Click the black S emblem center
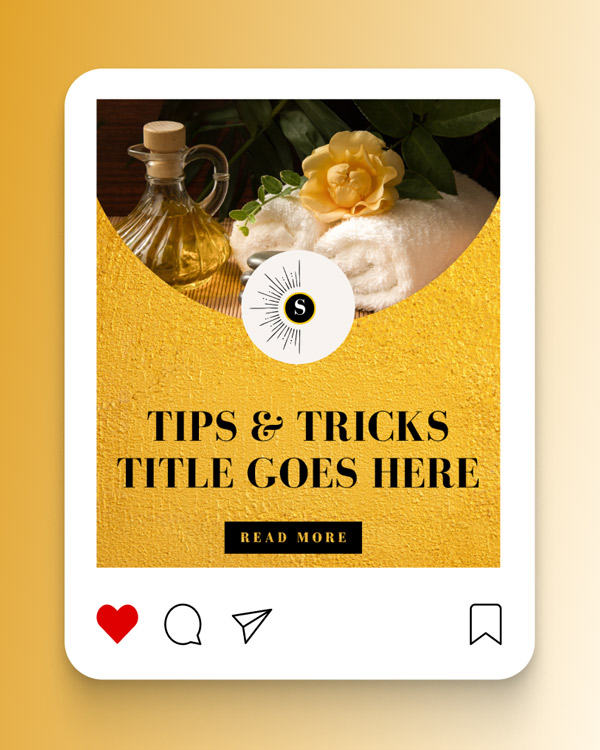The height and width of the screenshot is (750, 600). [300, 308]
